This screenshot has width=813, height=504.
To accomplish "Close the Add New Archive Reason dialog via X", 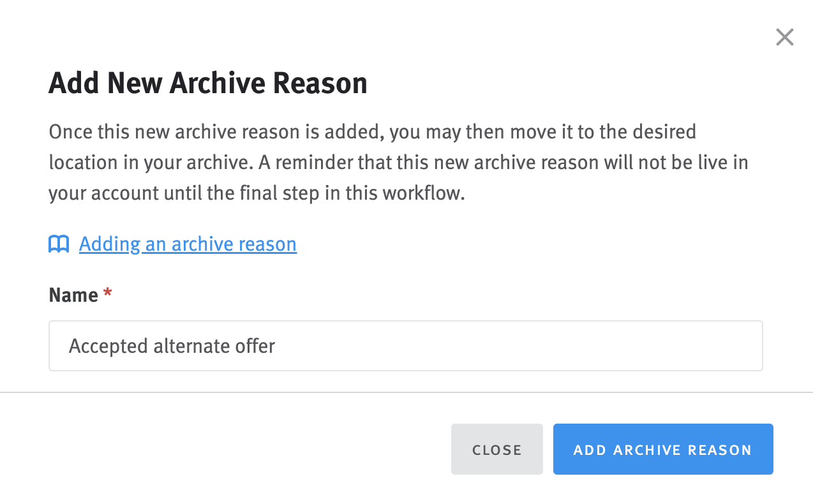I will 784,37.
